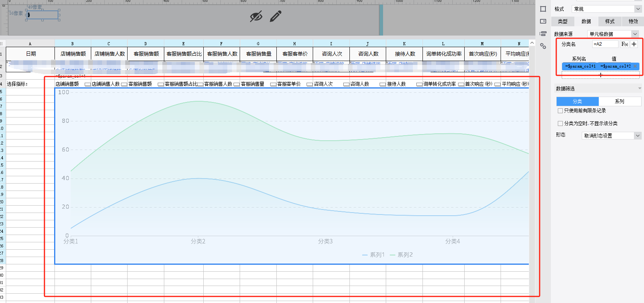The width and height of the screenshot is (644, 303).
Task: Click the 分类名 =A2 input field
Action: pyautogui.click(x=605, y=44)
